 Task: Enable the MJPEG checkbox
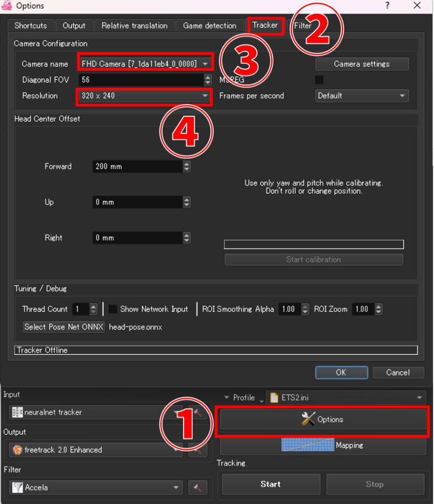click(319, 80)
